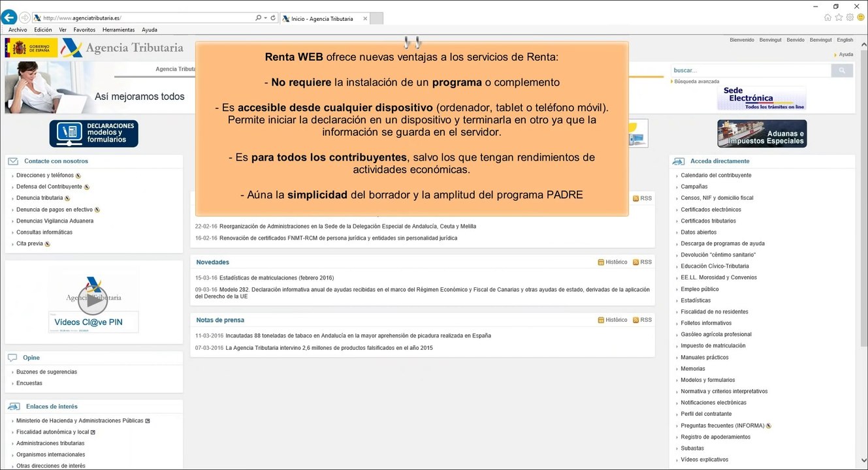This screenshot has height=470, width=868.
Task: Open the Consultas informáticas link
Action: click(44, 232)
